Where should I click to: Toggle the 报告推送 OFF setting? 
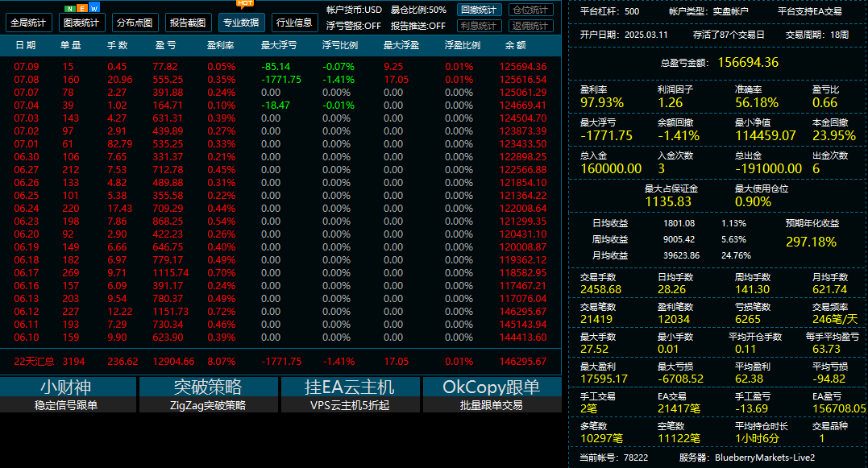[x=418, y=26]
